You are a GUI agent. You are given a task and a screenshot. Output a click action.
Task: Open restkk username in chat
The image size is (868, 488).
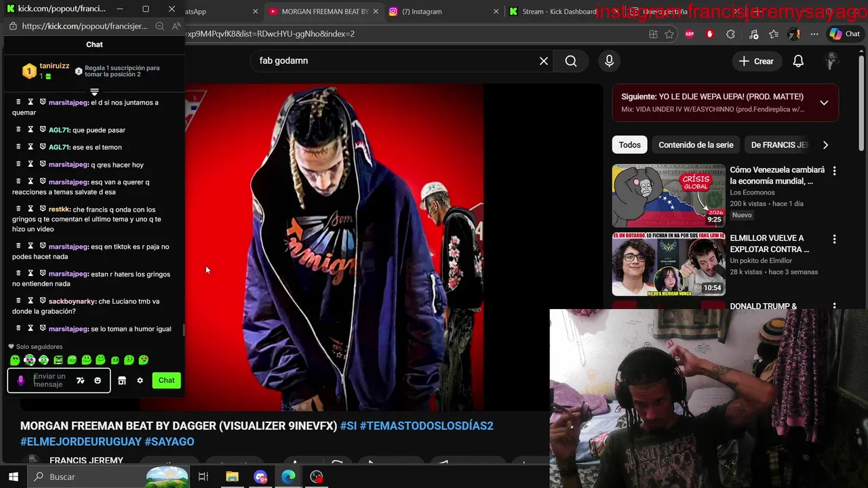pyautogui.click(x=59, y=209)
